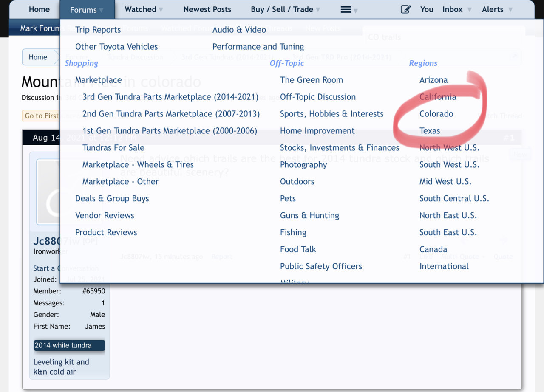The image size is (544, 392).
Task: Open South East U.S. regional forum
Action: pos(448,233)
